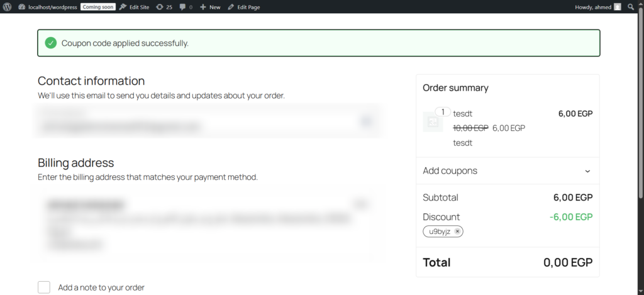The width and height of the screenshot is (644, 295).
Task: Open the Howdy, ahmed account menu
Action: [593, 7]
